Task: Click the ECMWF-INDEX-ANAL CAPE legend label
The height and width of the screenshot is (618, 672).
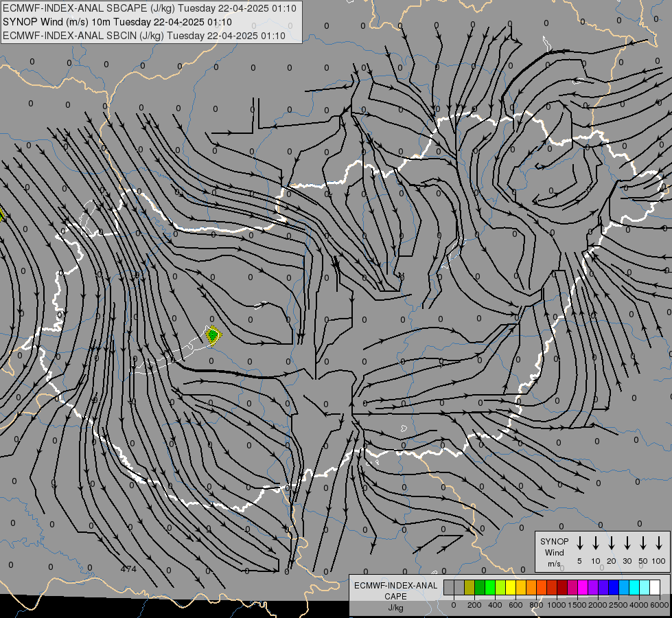Action: 395,591
